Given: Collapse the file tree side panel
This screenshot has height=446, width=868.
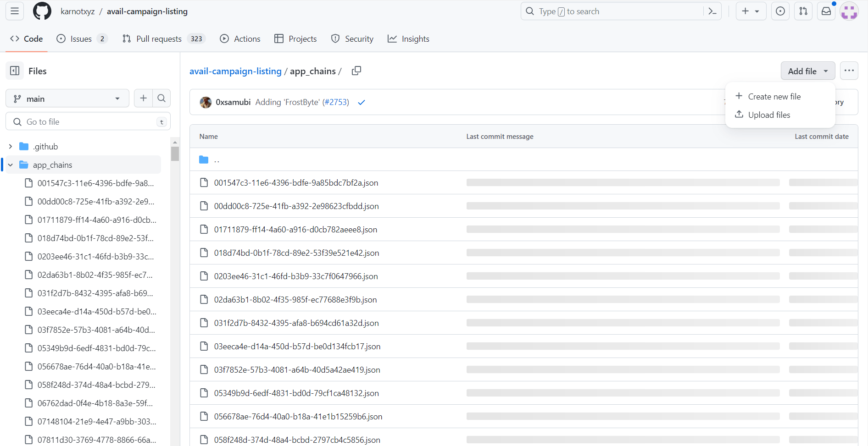Looking at the screenshot, I should point(15,71).
